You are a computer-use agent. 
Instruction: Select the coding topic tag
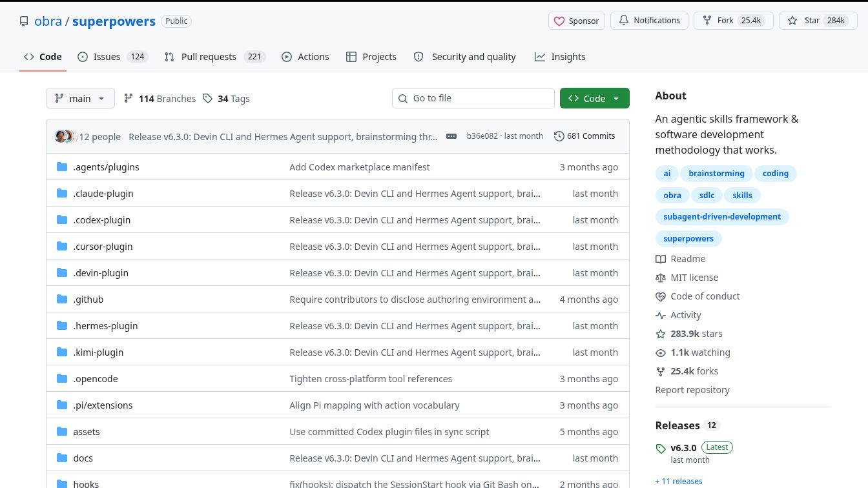(776, 174)
